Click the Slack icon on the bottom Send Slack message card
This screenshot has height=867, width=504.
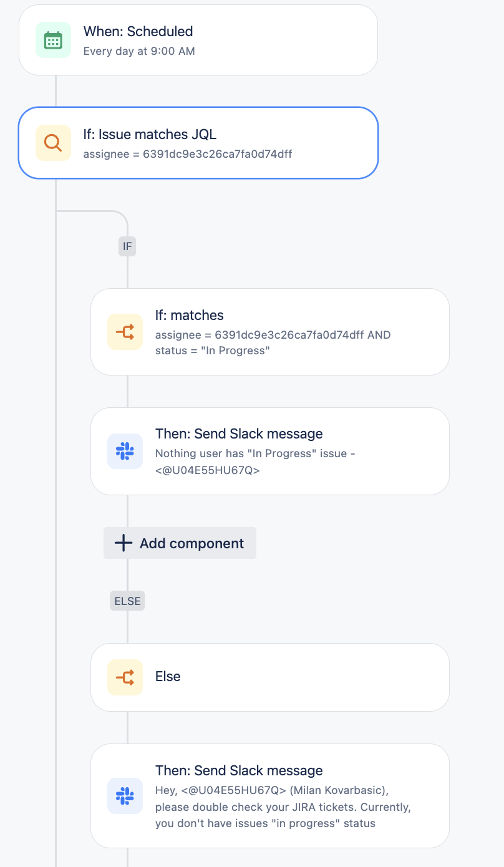coord(125,796)
